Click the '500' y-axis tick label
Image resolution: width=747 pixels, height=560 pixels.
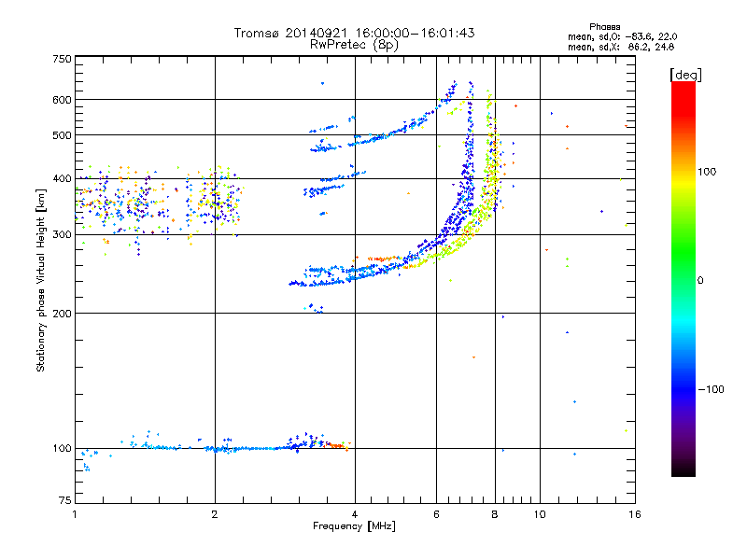click(62, 135)
